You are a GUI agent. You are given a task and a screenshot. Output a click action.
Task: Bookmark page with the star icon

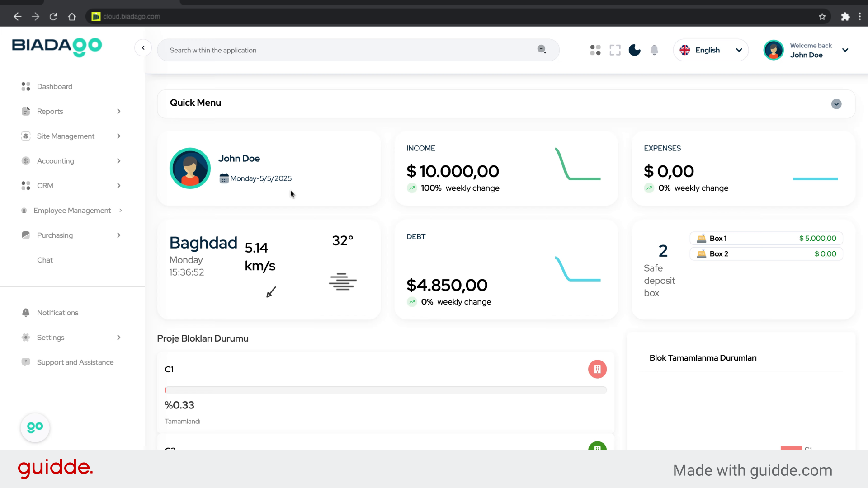pyautogui.click(x=822, y=17)
